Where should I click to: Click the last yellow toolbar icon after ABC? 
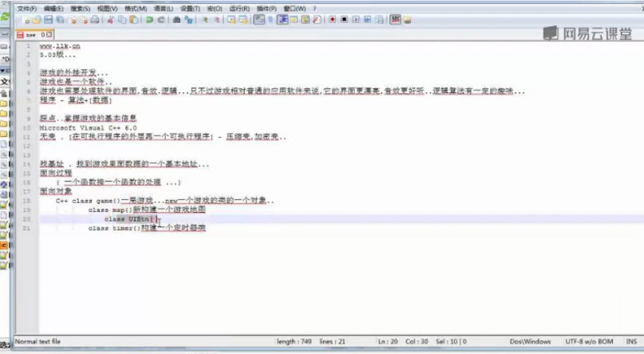(407, 19)
